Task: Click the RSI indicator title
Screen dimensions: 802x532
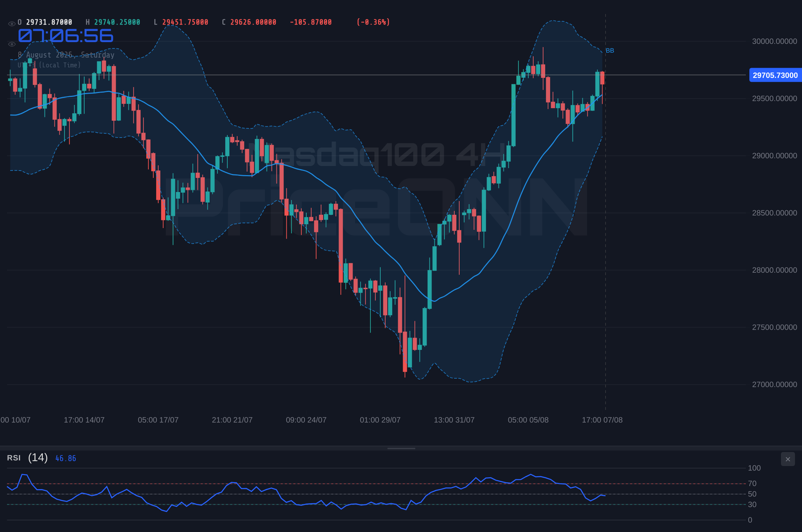Action: pyautogui.click(x=14, y=458)
